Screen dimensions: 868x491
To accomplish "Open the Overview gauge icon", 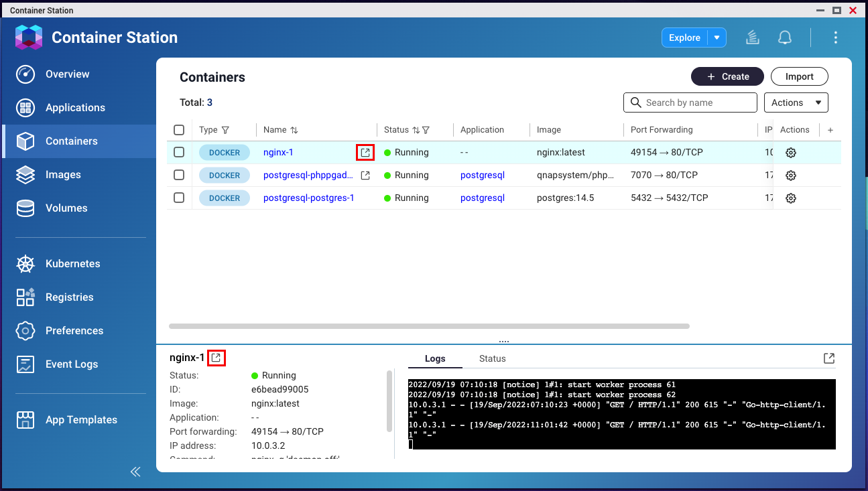I will pos(25,74).
